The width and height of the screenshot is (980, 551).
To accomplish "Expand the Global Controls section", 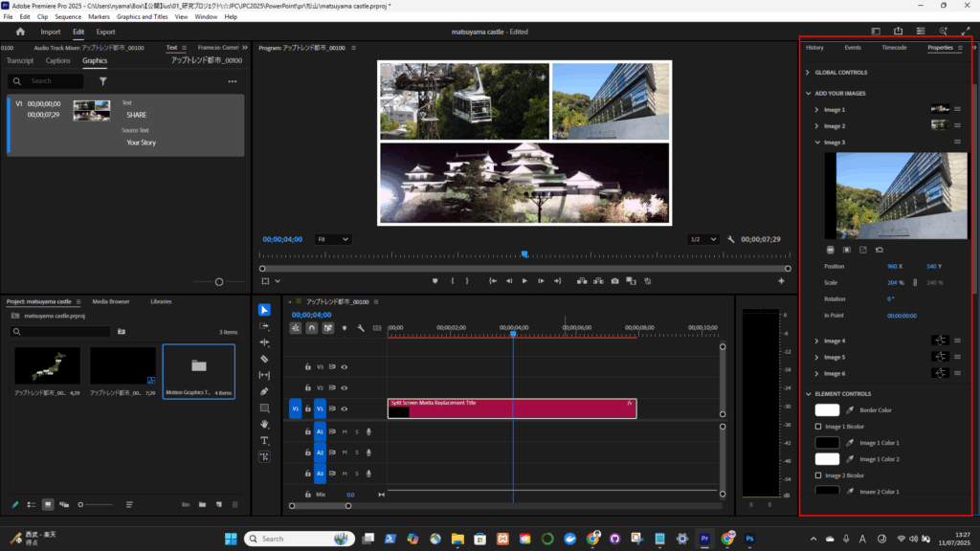I will pyautogui.click(x=808, y=73).
